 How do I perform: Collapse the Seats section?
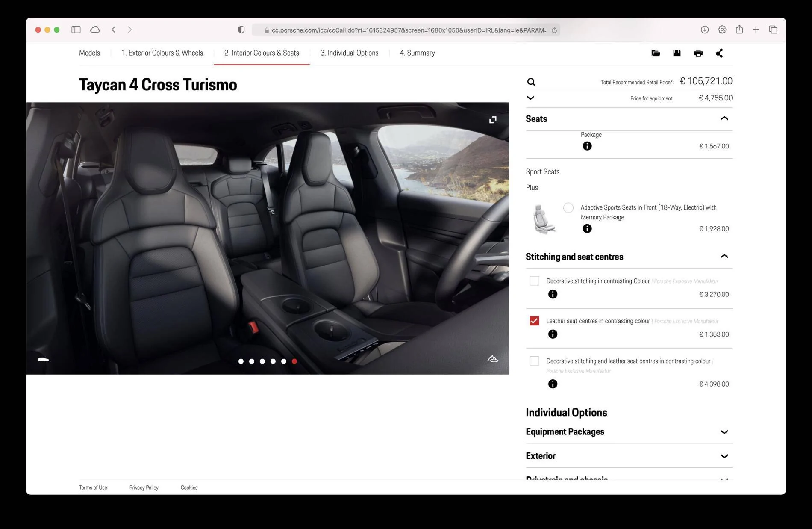point(724,118)
